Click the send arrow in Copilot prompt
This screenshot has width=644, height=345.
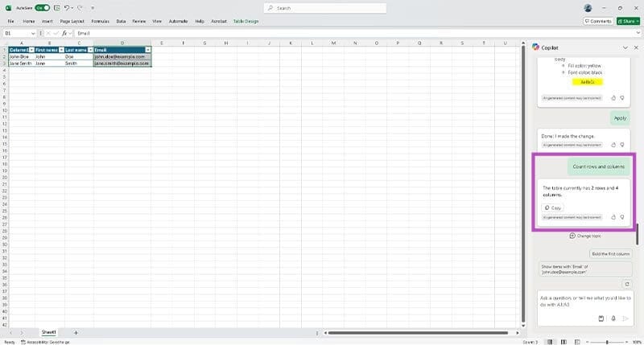tap(625, 318)
